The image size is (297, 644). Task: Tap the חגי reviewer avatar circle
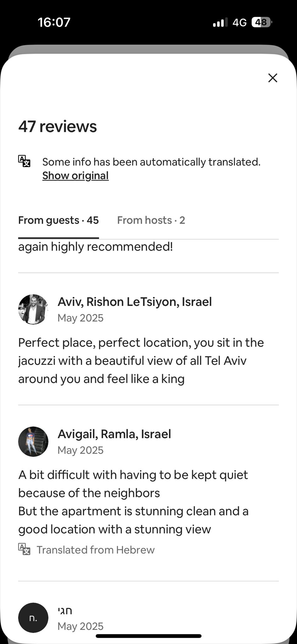[x=33, y=618]
